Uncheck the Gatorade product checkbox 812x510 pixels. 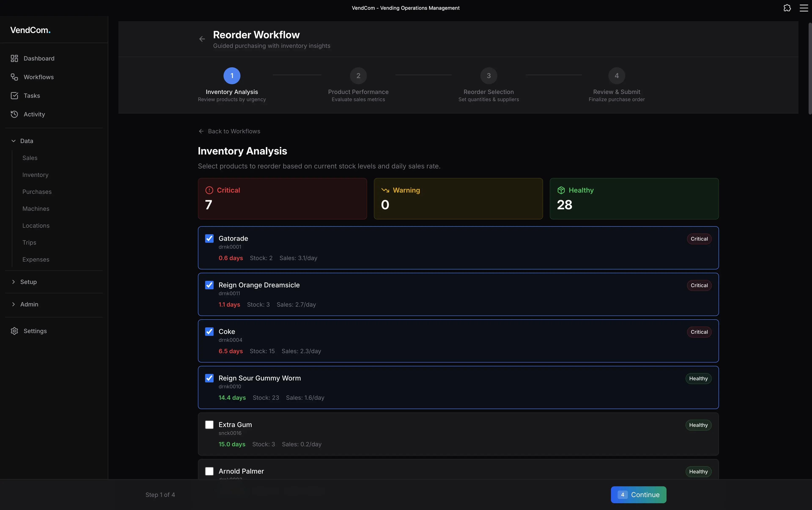coord(209,238)
